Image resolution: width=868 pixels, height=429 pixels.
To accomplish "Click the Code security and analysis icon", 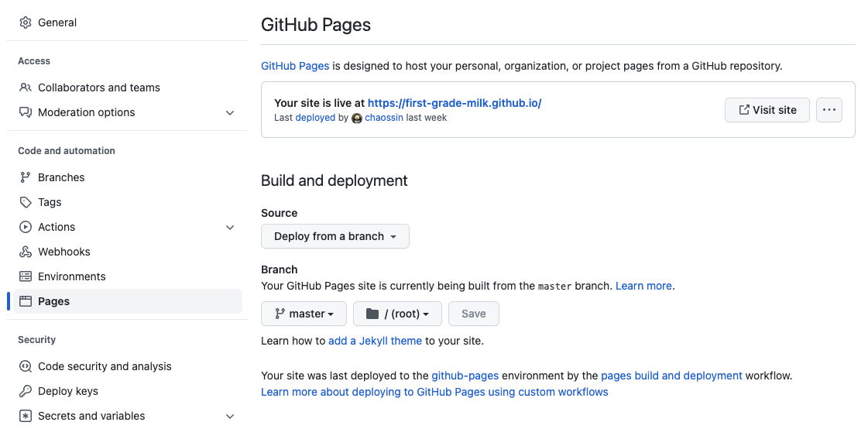I will click(x=25, y=366).
